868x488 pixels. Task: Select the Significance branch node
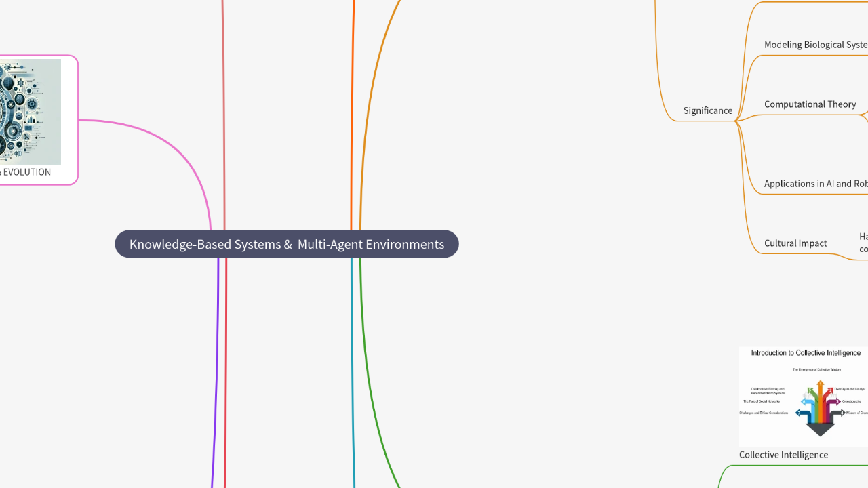708,110
